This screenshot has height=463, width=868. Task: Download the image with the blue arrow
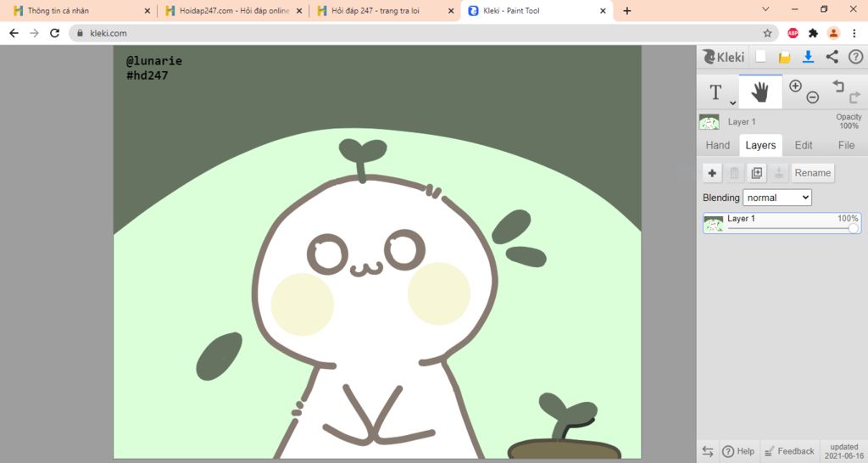tap(808, 57)
